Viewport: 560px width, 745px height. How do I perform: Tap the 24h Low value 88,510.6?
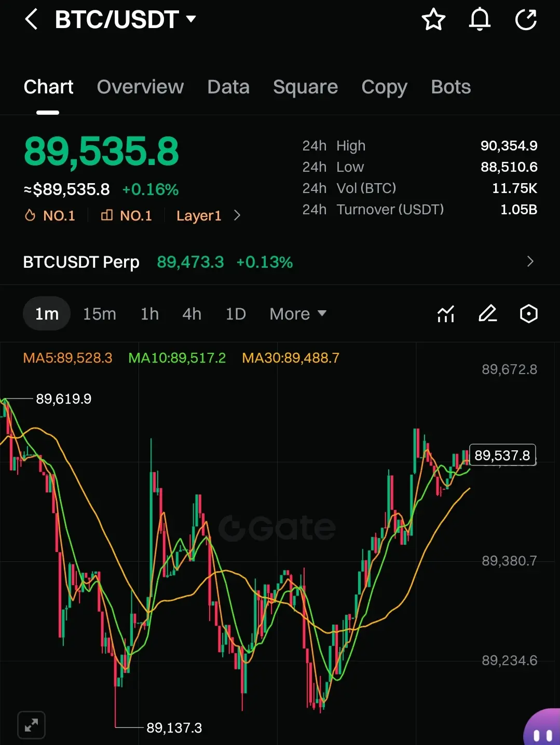[509, 167]
